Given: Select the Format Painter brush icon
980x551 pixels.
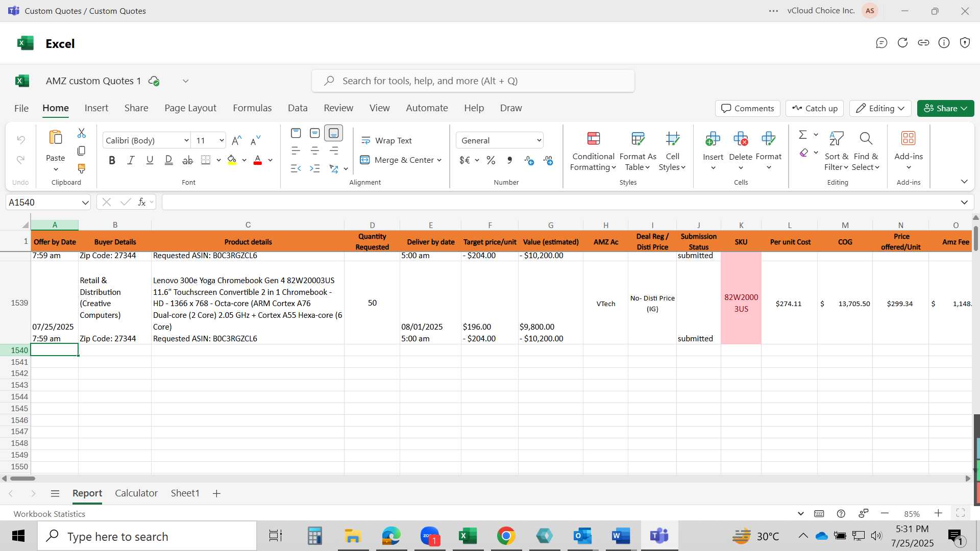Looking at the screenshot, I should point(81,168).
